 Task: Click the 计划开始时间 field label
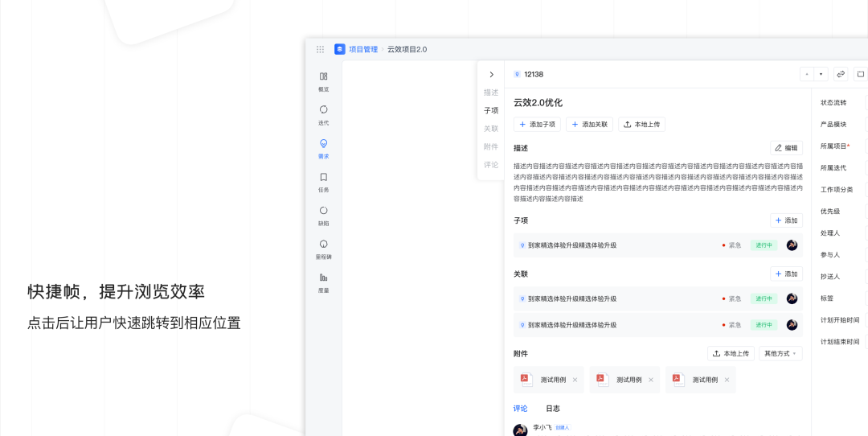[840, 319]
